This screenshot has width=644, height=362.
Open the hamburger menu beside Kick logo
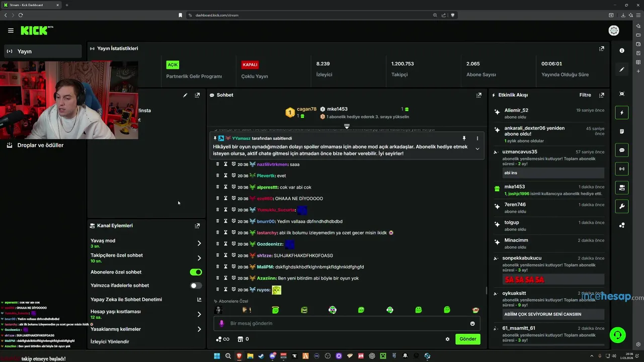(x=11, y=31)
